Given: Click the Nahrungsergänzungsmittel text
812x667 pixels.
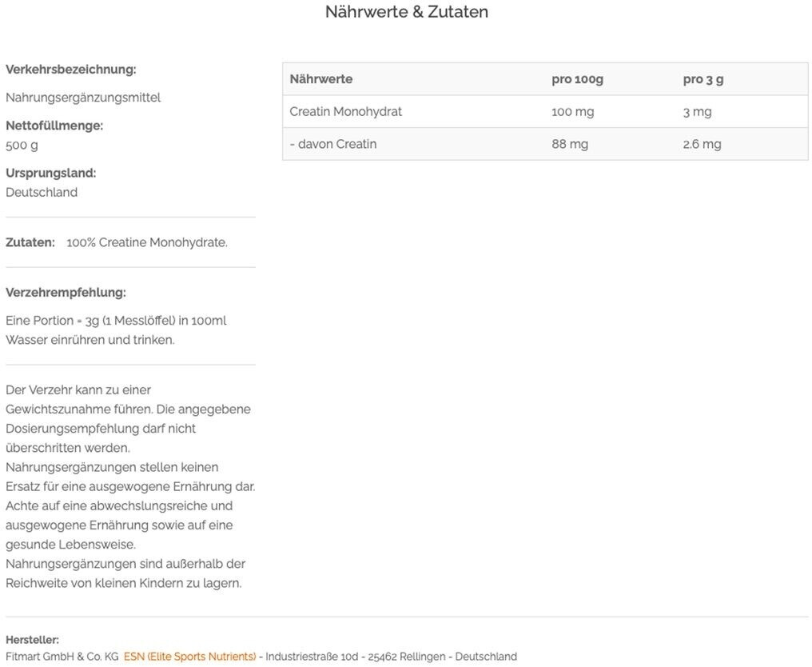Looking at the screenshot, I should point(83,98).
